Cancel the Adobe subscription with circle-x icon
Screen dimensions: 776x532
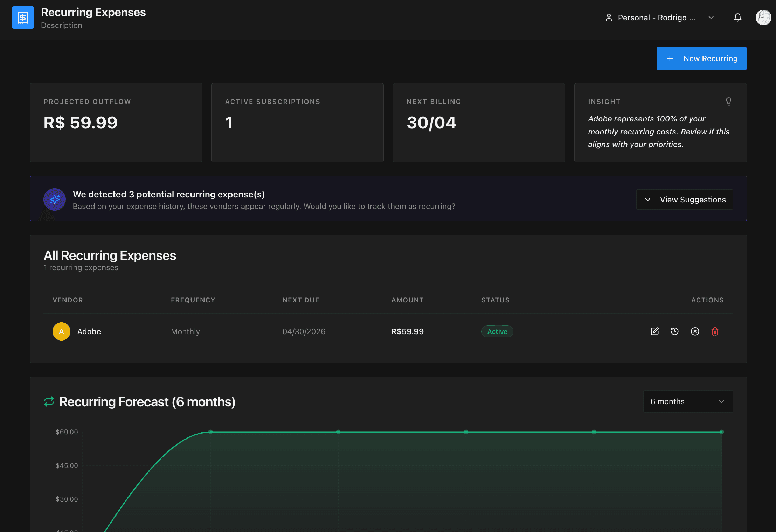click(695, 331)
